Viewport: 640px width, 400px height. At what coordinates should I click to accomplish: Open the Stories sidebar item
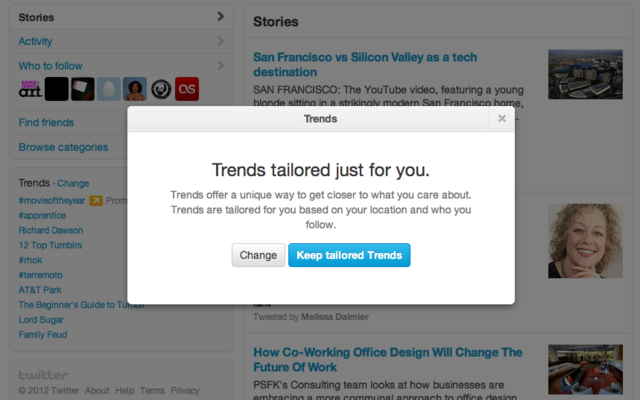click(x=121, y=17)
